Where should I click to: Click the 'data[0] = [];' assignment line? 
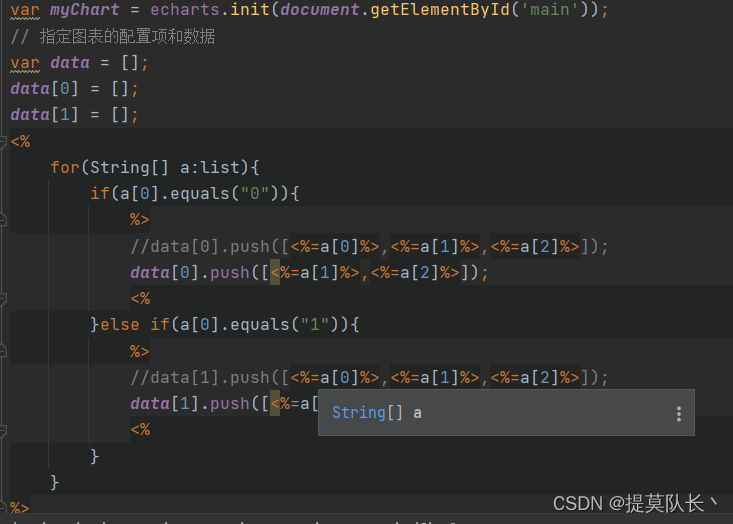pyautogui.click(x=74, y=89)
